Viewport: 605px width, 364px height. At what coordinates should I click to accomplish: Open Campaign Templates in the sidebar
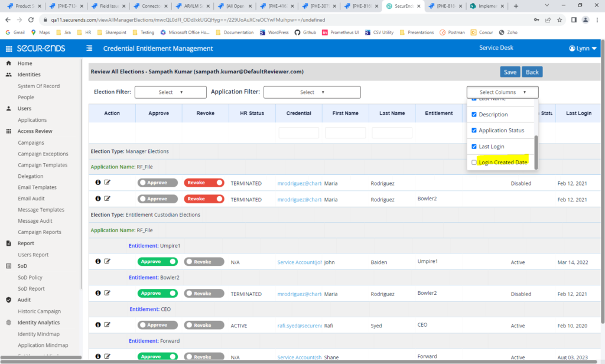tap(43, 165)
